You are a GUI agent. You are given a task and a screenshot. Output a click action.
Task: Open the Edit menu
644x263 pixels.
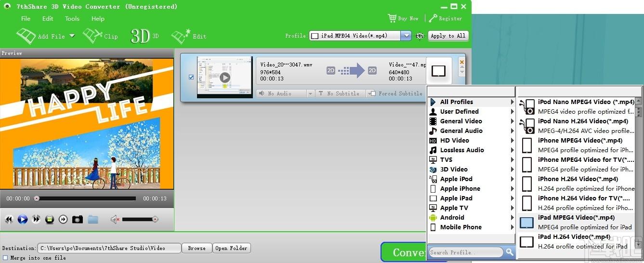click(x=48, y=18)
